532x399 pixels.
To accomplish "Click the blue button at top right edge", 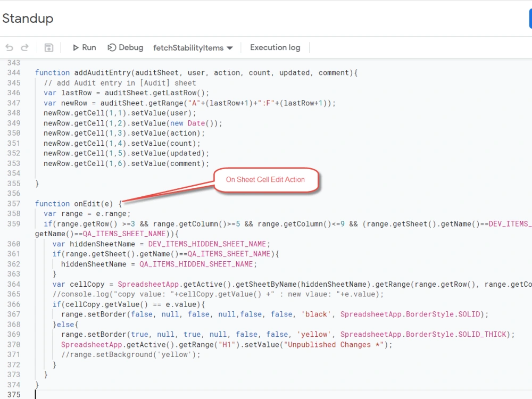I will [x=530, y=19].
